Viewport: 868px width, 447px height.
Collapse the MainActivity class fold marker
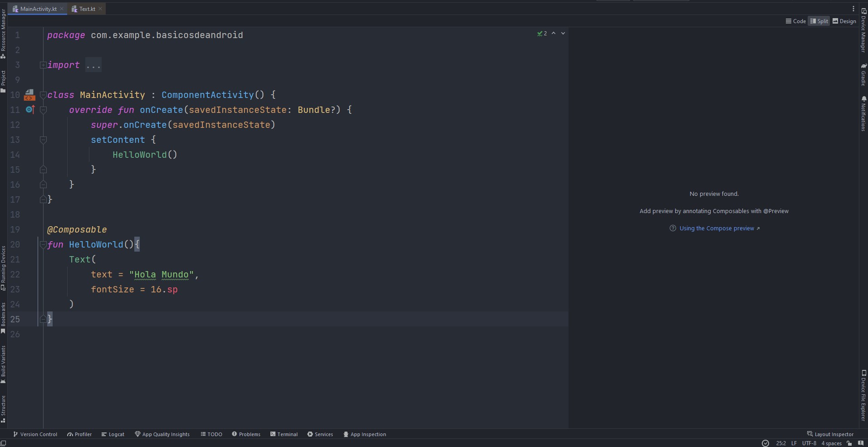tap(43, 95)
